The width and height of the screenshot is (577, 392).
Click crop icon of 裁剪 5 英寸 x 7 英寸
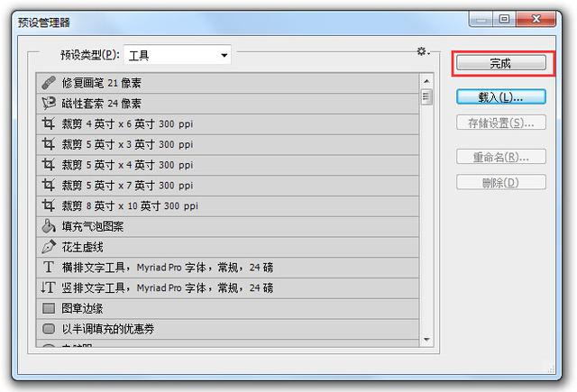[x=49, y=185]
